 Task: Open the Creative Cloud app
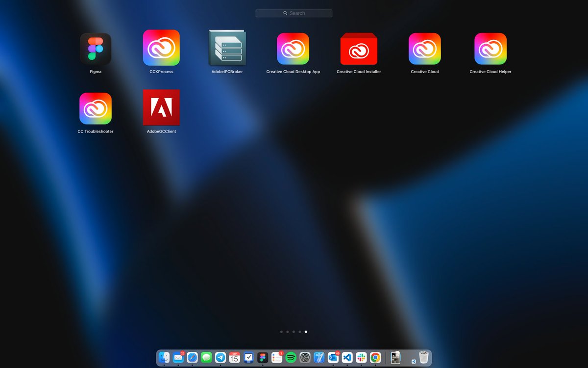(x=424, y=49)
